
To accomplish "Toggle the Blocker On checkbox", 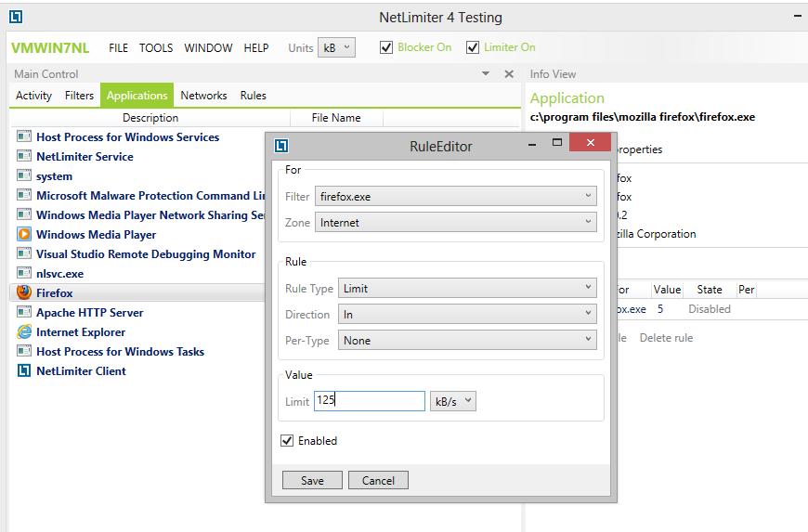I will [x=386, y=47].
